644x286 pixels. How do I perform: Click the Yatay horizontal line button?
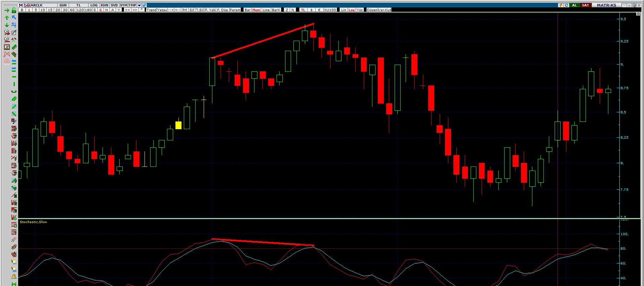tap(162, 10)
